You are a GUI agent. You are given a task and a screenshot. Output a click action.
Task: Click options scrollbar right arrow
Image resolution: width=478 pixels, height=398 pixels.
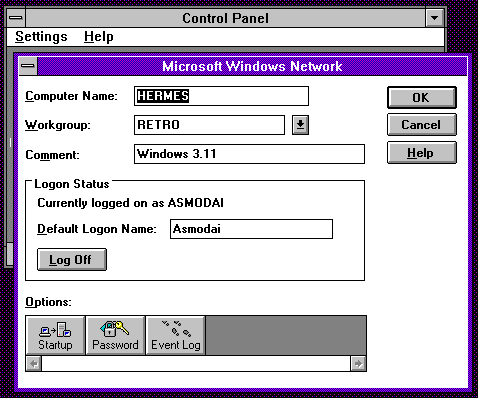(358, 363)
